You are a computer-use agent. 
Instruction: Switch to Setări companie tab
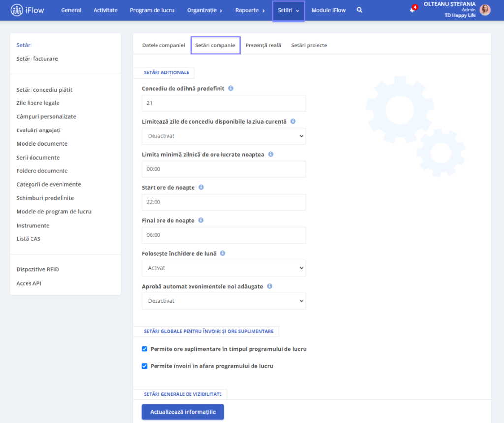[x=216, y=45]
